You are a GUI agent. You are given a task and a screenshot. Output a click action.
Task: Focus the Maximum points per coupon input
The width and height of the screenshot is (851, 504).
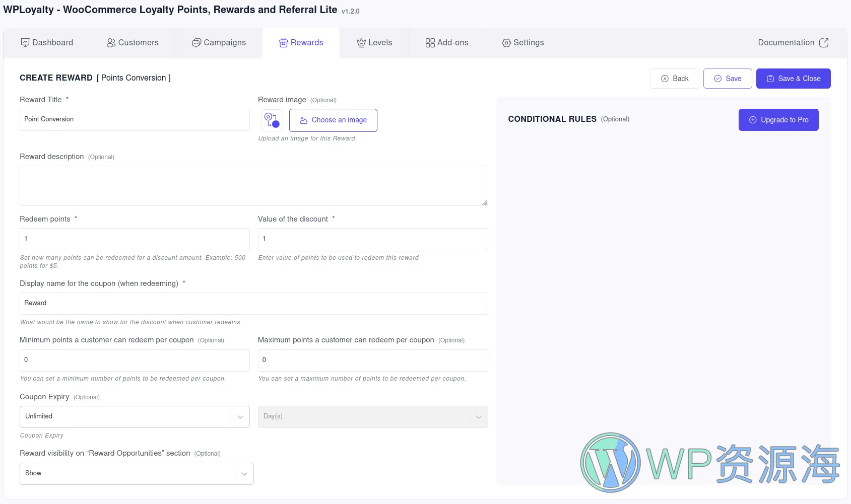tap(373, 361)
